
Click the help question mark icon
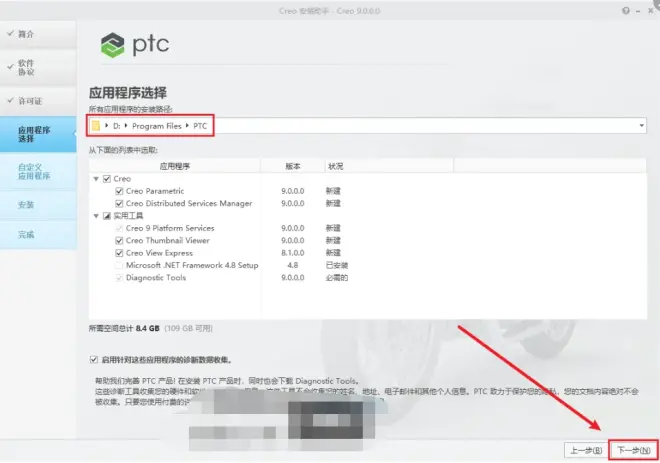[626, 11]
